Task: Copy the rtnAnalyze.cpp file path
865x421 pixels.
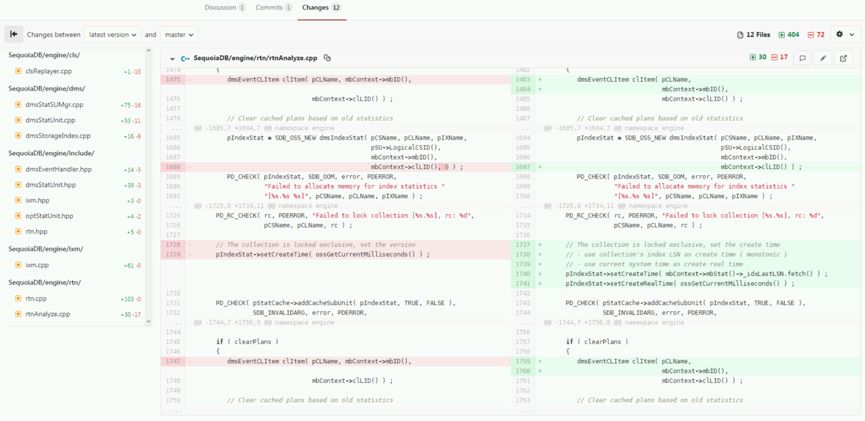Action: [327, 58]
